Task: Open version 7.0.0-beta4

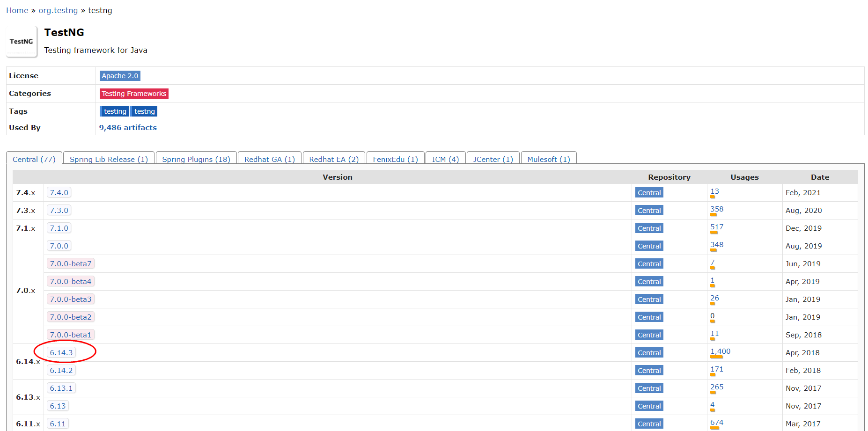Action: 71,282
